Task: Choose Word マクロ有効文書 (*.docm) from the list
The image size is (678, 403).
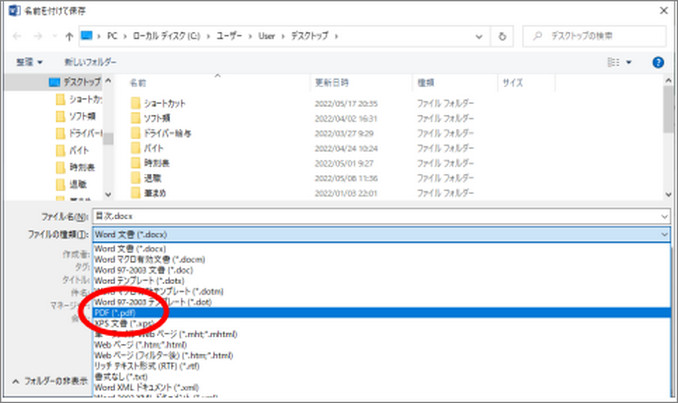Action: pos(381,259)
